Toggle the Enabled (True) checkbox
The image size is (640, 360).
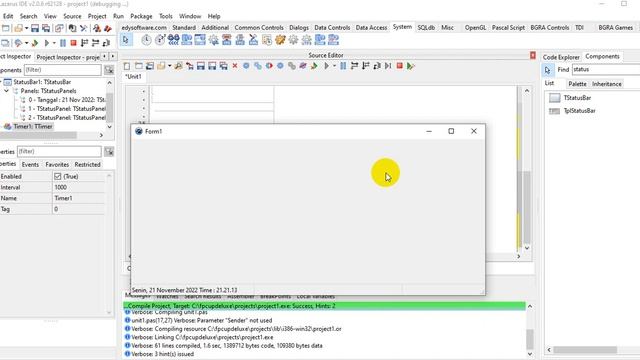(x=58, y=176)
